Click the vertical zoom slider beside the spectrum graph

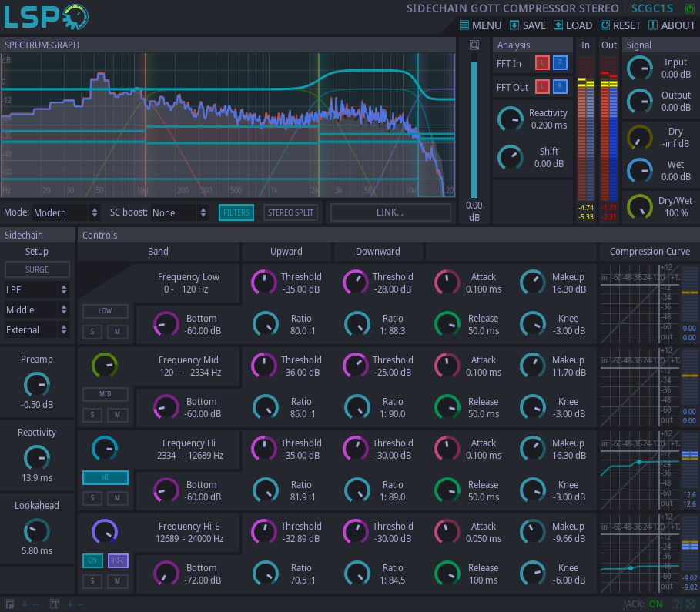point(474,125)
